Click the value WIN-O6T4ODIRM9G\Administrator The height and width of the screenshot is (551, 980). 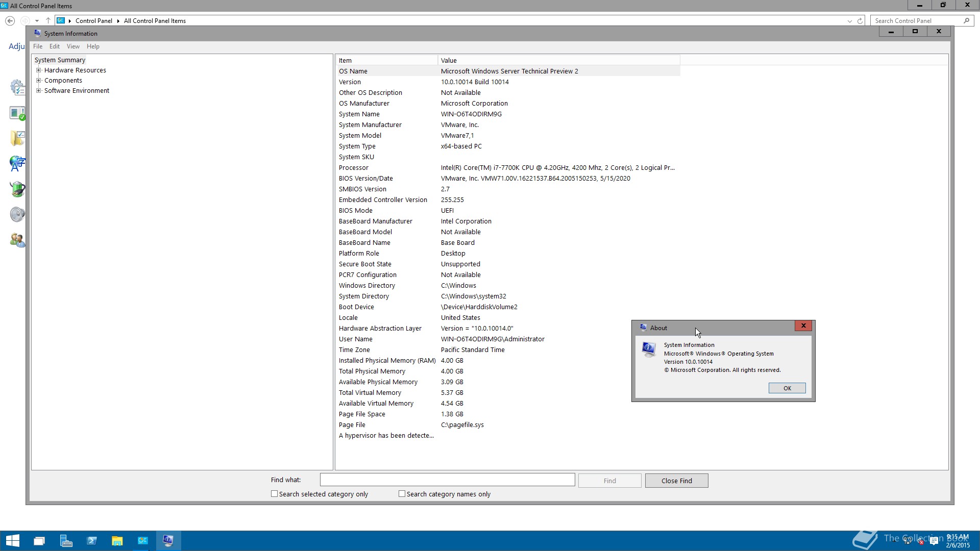coord(493,339)
